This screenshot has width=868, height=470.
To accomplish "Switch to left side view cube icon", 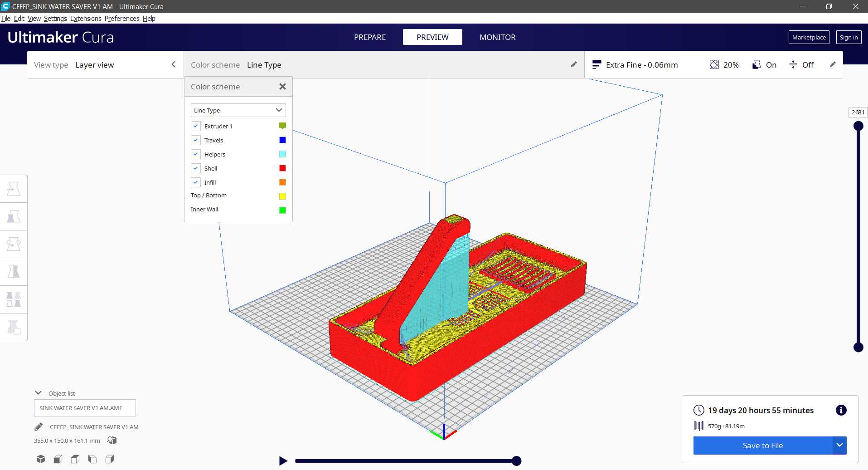I will coord(92,459).
